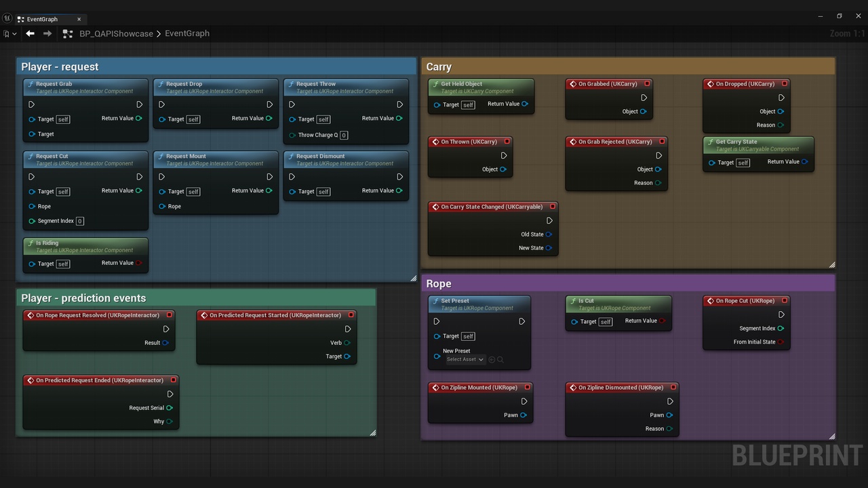868x488 pixels.
Task: Click On Predicted Request Started delegate pin
Action: [351, 315]
